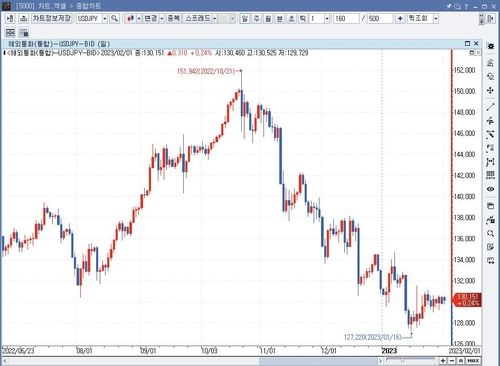Viewport: 500px width, 366px height.
Task: Expand the 변경 dropdown arrow
Action: [x=162, y=19]
